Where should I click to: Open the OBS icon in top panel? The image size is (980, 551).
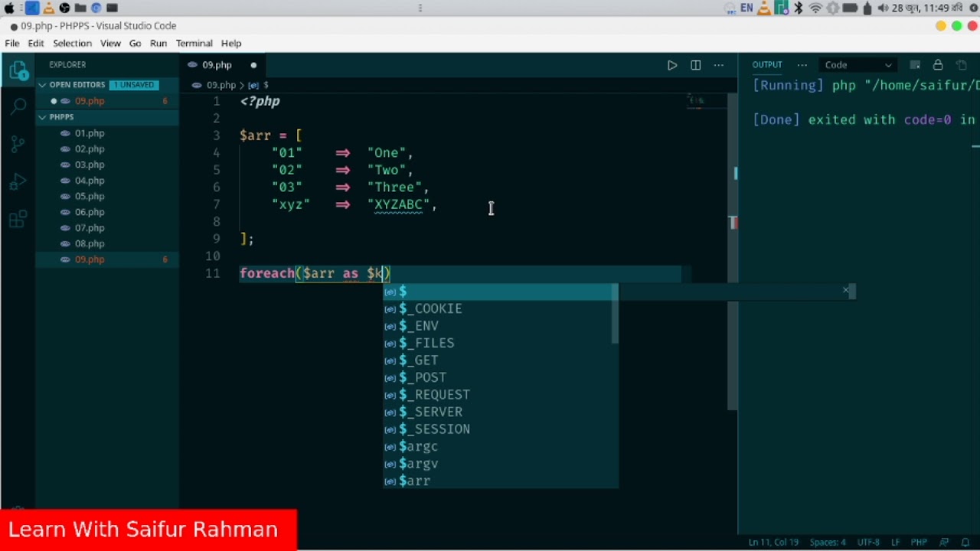coord(64,8)
